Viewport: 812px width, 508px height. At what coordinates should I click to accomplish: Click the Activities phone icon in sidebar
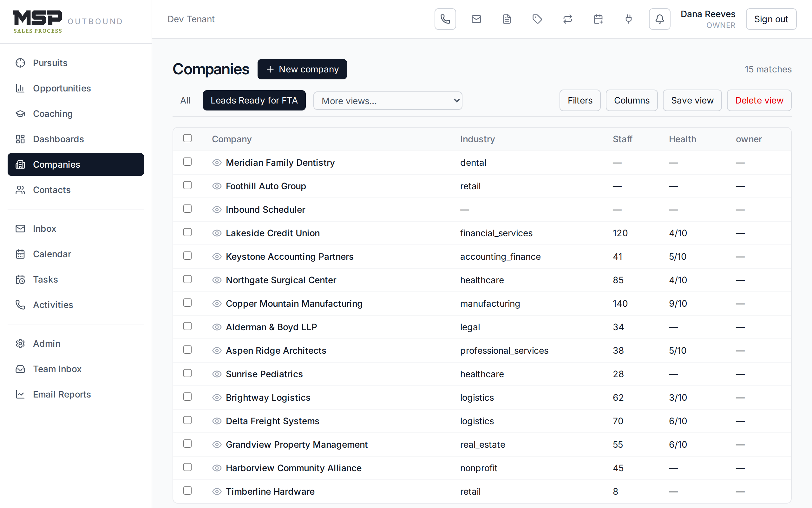click(21, 305)
